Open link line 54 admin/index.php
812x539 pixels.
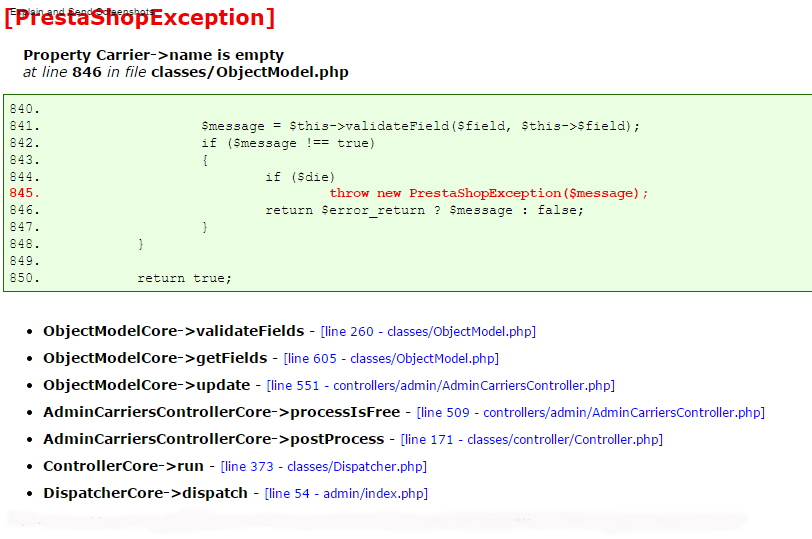pyautogui.click(x=346, y=493)
